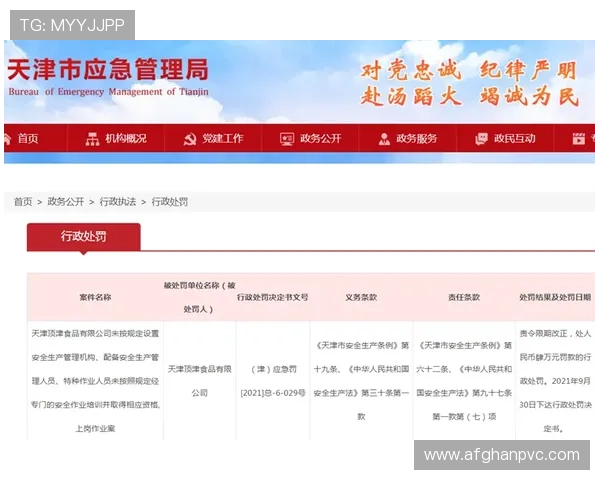Image resolution: width=600 pixels, height=480 pixels.
Task: Click the monitor icon beside 政务公开
Action: pos(287,139)
